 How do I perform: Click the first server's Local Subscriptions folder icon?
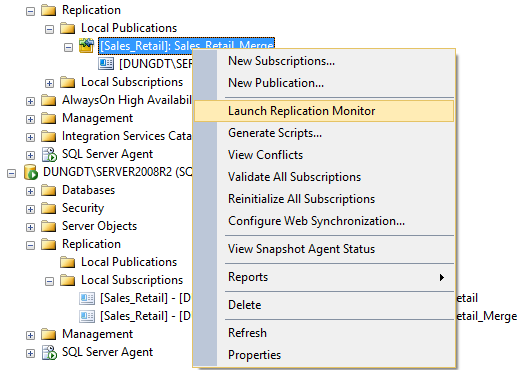(x=68, y=82)
